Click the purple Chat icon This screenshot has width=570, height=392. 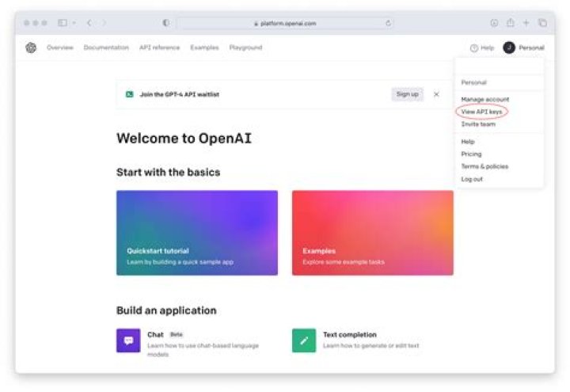(x=128, y=341)
